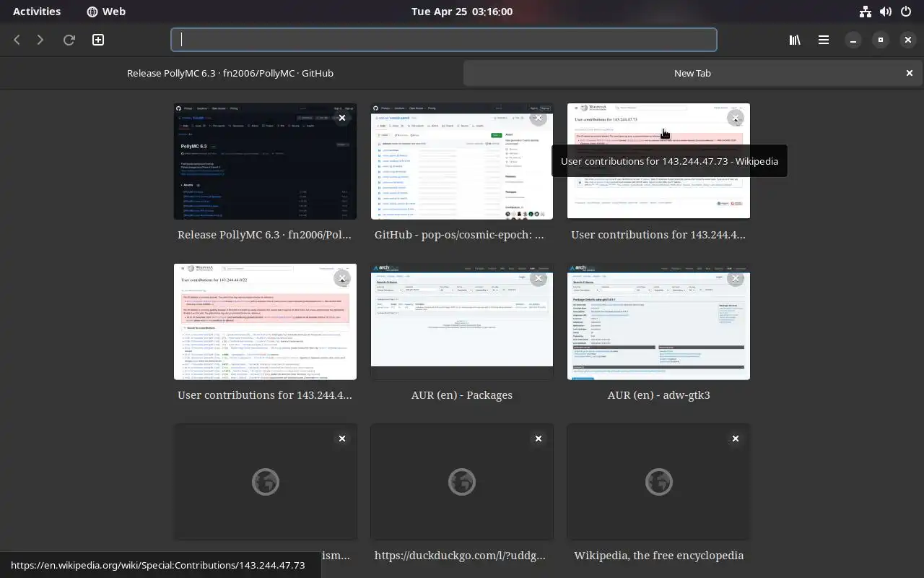This screenshot has height=578, width=924.
Task: Open Wikipedia, the free encyclopedia tile
Action: click(658, 482)
